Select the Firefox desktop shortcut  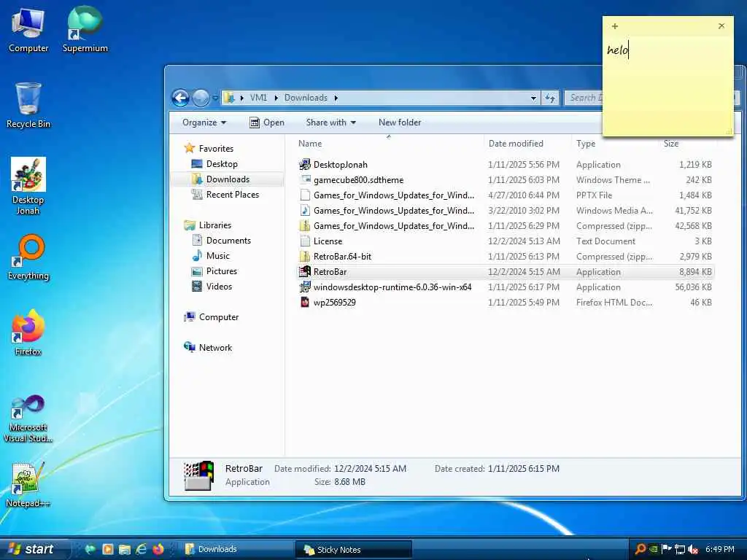tap(28, 332)
